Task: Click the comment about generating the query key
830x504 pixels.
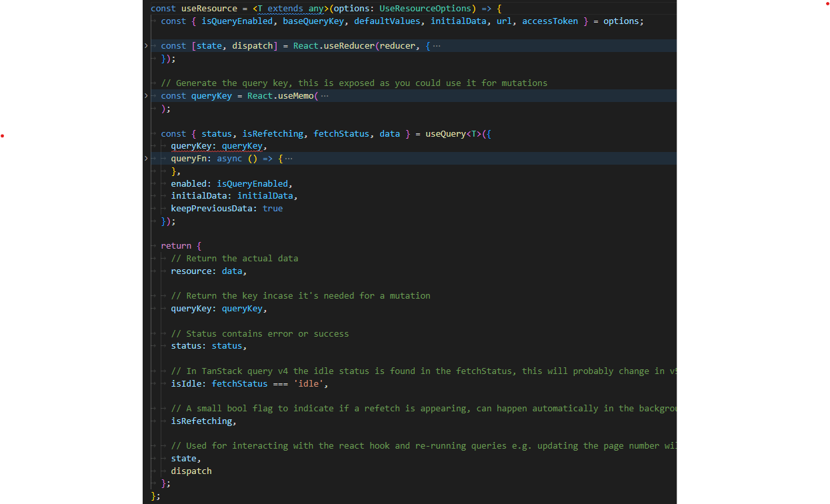Action: 354,83
